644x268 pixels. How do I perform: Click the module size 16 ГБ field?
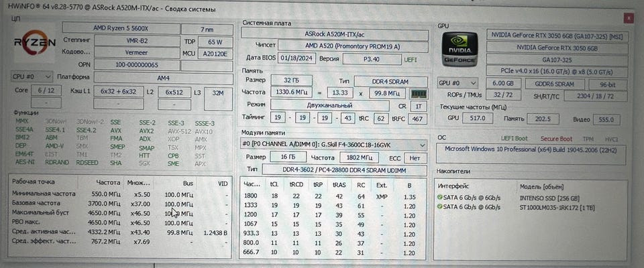(288, 157)
